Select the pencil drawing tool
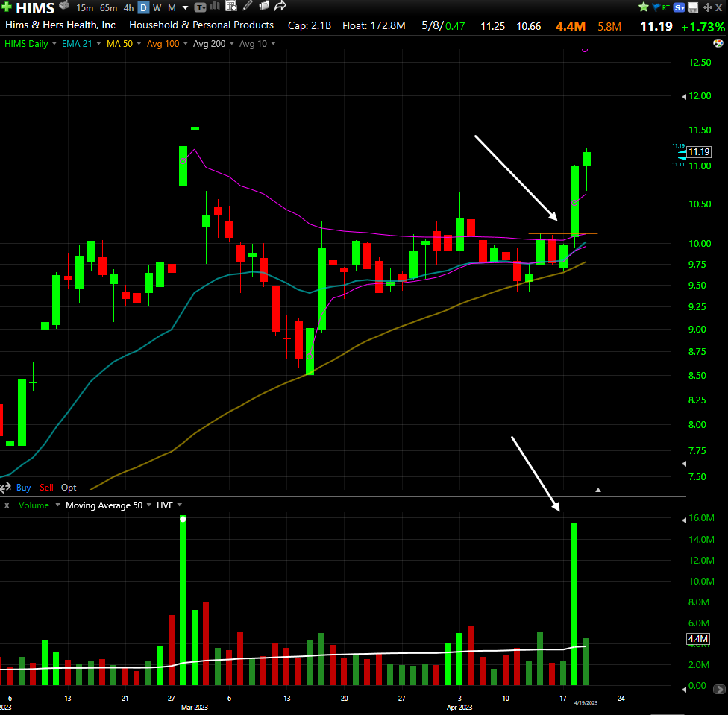Screen dimensions: 728x715 (x=248, y=5)
